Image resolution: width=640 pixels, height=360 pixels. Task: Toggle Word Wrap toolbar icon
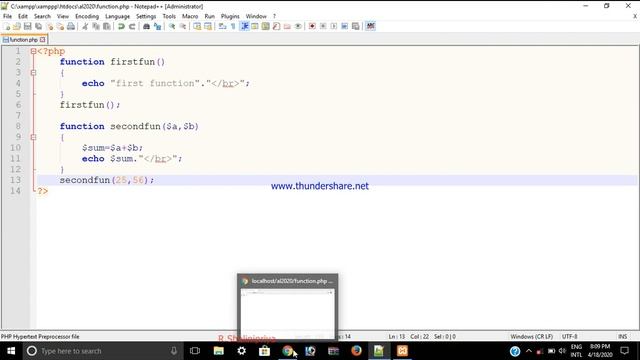tap(222, 26)
